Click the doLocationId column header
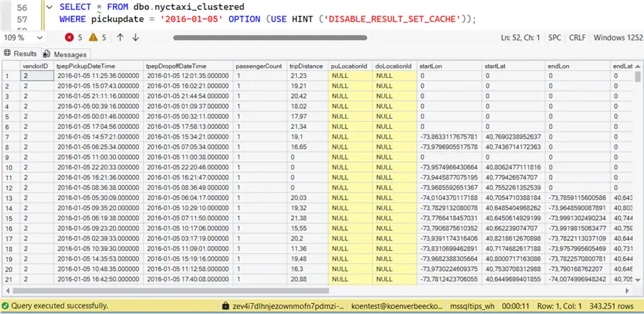This screenshot has height=314, width=644. pyautogui.click(x=394, y=66)
